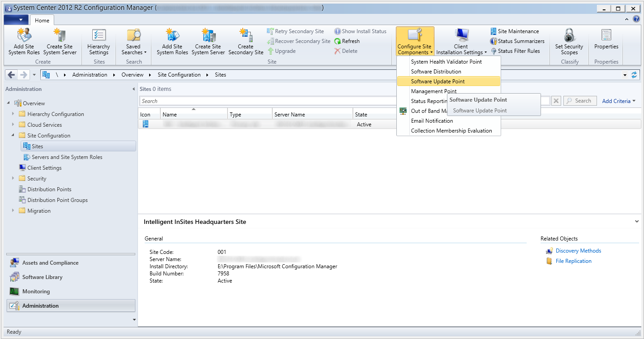The height and width of the screenshot is (339, 644).
Task: Open Add Criteria dropdown
Action: (619, 101)
